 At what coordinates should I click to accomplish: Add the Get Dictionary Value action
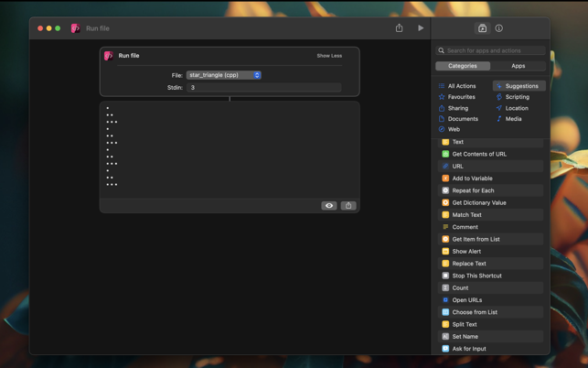(478, 202)
